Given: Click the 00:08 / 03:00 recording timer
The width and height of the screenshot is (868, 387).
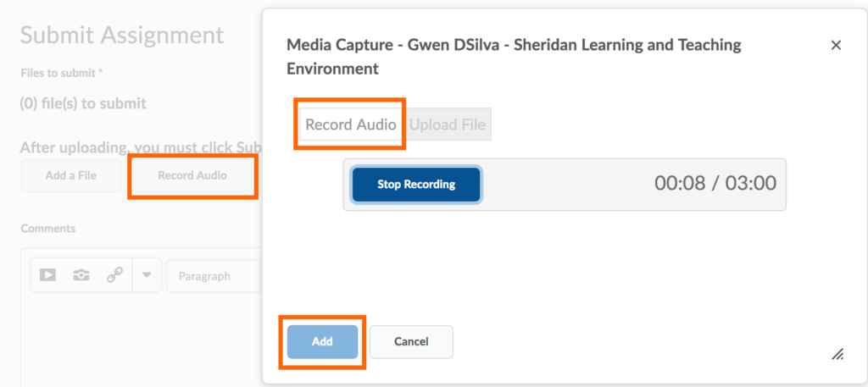Looking at the screenshot, I should [x=715, y=184].
